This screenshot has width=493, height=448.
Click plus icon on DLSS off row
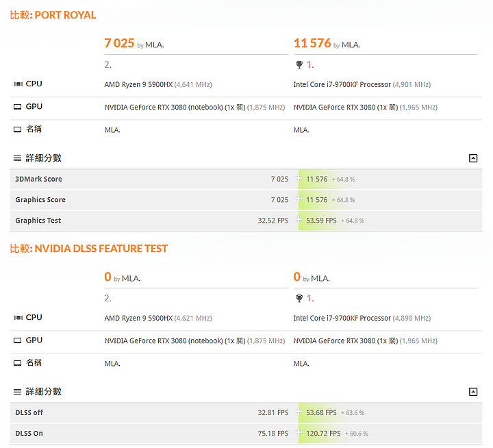[298, 412]
